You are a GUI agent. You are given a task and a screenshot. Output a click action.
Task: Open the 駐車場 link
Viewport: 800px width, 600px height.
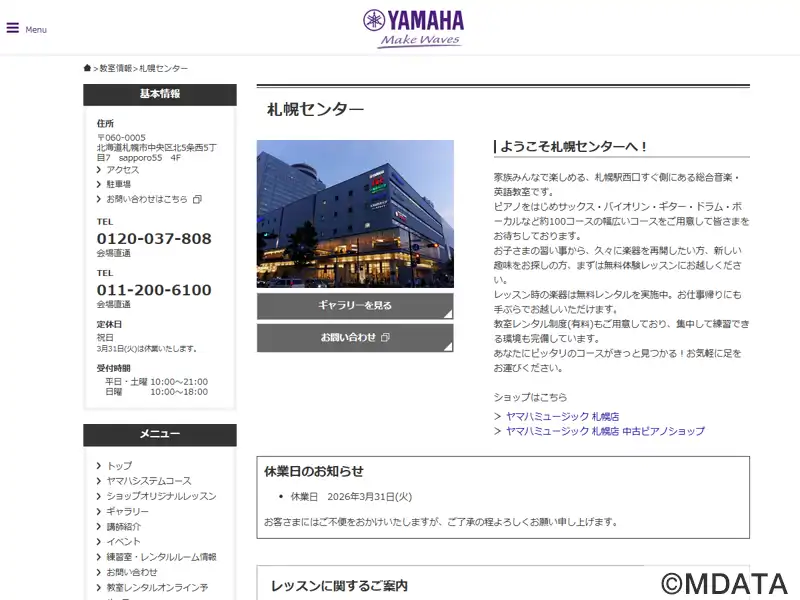pyautogui.click(x=118, y=184)
